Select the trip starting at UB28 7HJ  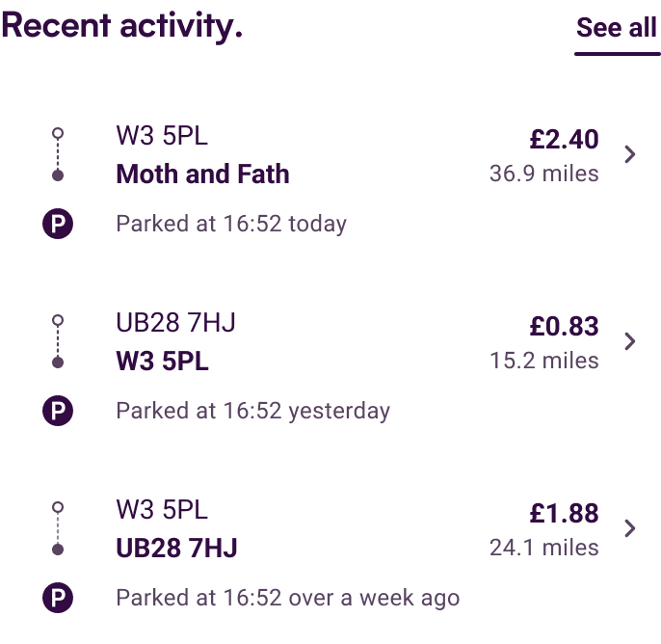point(175,323)
